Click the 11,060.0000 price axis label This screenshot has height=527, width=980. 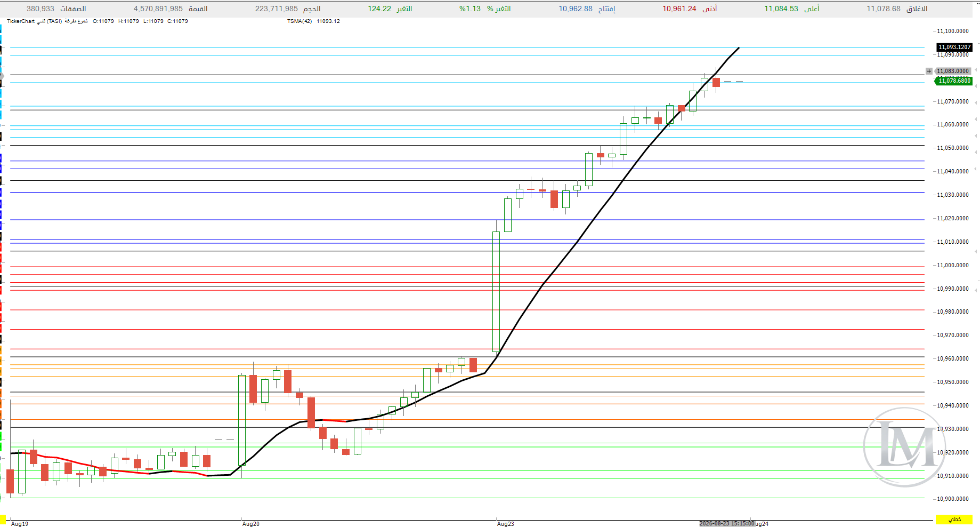point(953,124)
